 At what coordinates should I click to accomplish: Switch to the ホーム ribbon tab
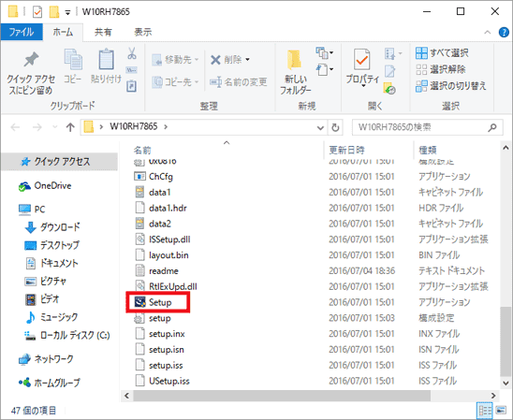click(63, 32)
